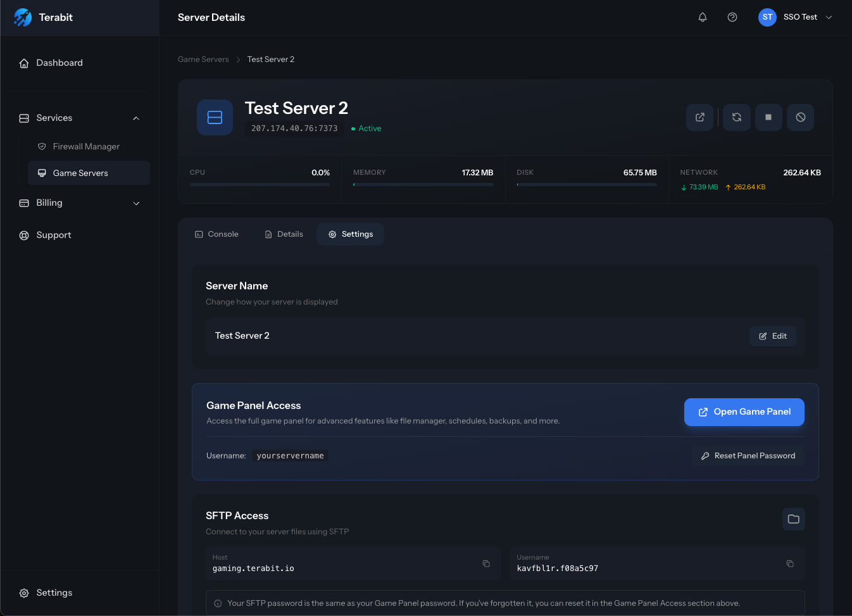
Task: Restart the server using the refresh icon
Action: click(x=736, y=117)
